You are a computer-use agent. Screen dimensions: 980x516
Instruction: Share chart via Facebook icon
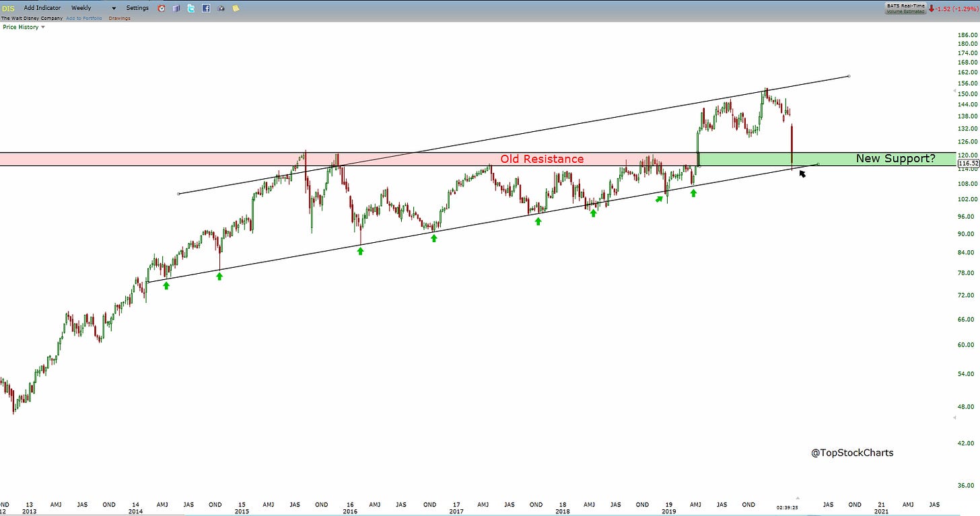pyautogui.click(x=206, y=8)
